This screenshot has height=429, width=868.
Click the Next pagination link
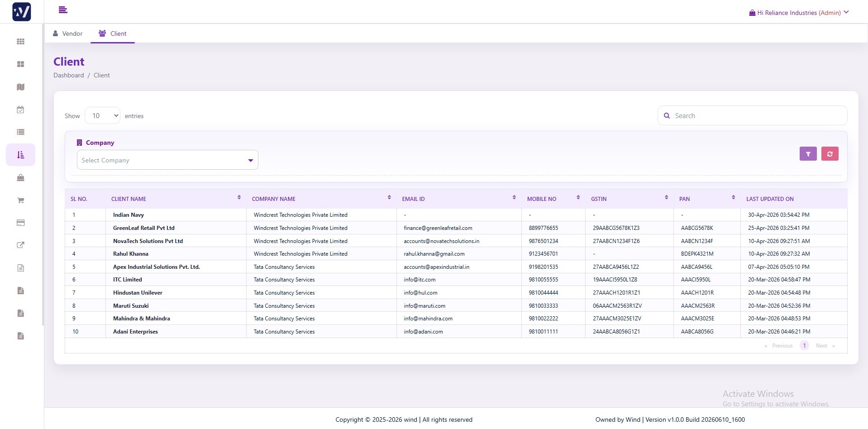[x=821, y=346]
